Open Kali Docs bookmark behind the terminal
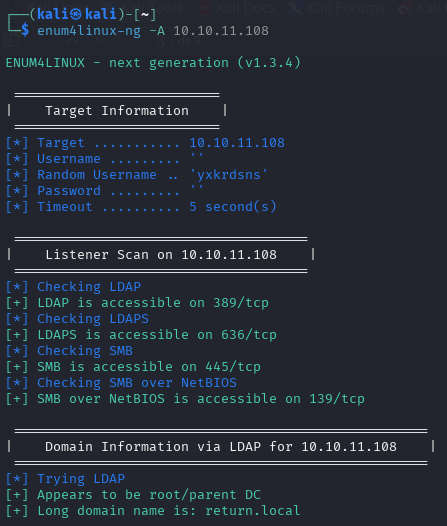 pyautogui.click(x=237, y=7)
